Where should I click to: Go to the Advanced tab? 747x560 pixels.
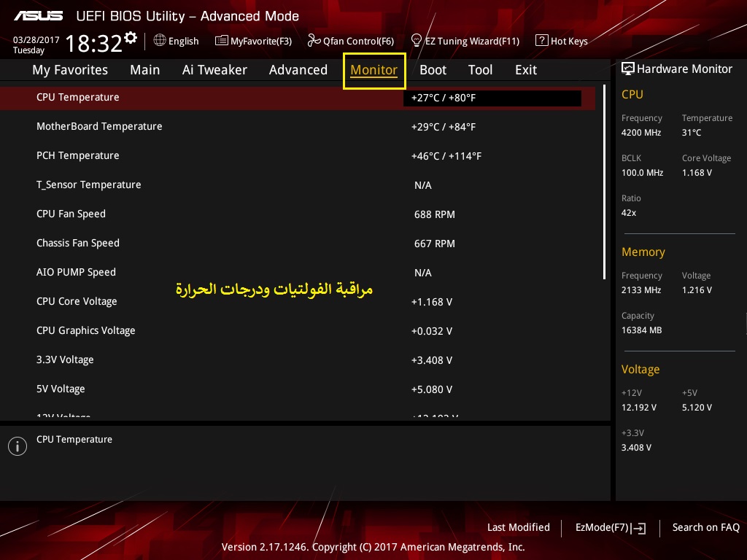(x=298, y=70)
